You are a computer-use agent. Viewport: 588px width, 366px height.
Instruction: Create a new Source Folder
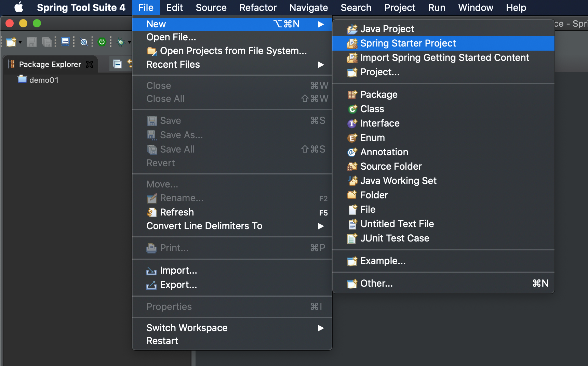click(443, 166)
